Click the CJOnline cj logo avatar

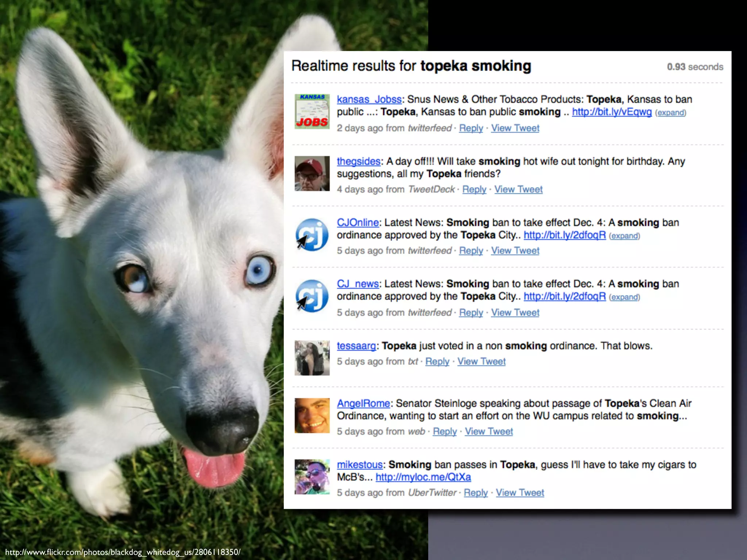coord(312,235)
